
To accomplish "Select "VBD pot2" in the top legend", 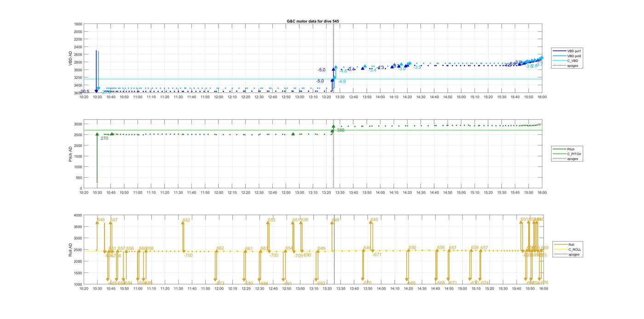I will click(575, 56).
